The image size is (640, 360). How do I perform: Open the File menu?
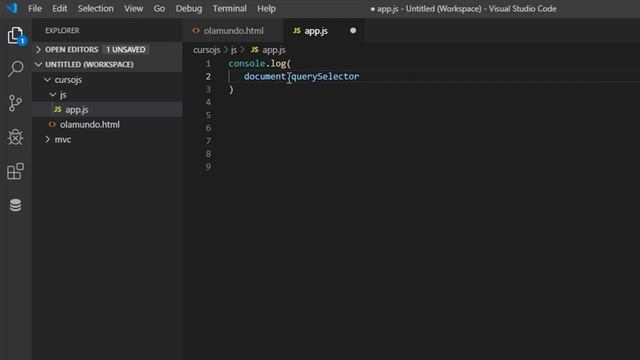(x=35, y=9)
